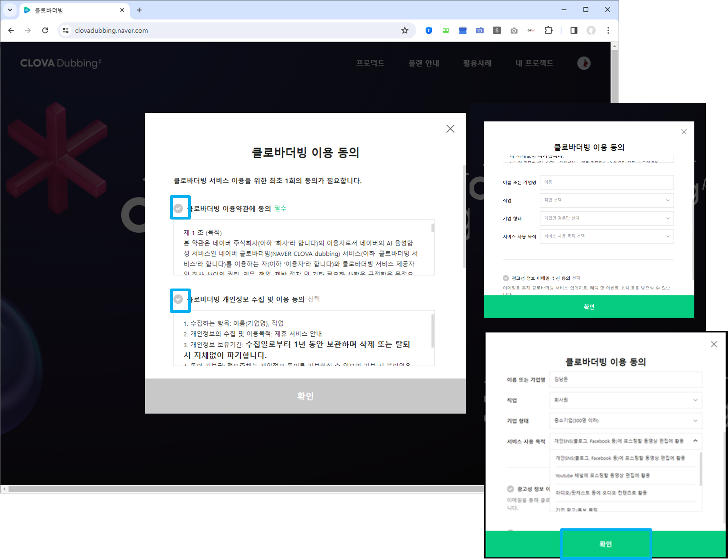Click the 이름 input field
This screenshot has width=728, height=560.
606,182
